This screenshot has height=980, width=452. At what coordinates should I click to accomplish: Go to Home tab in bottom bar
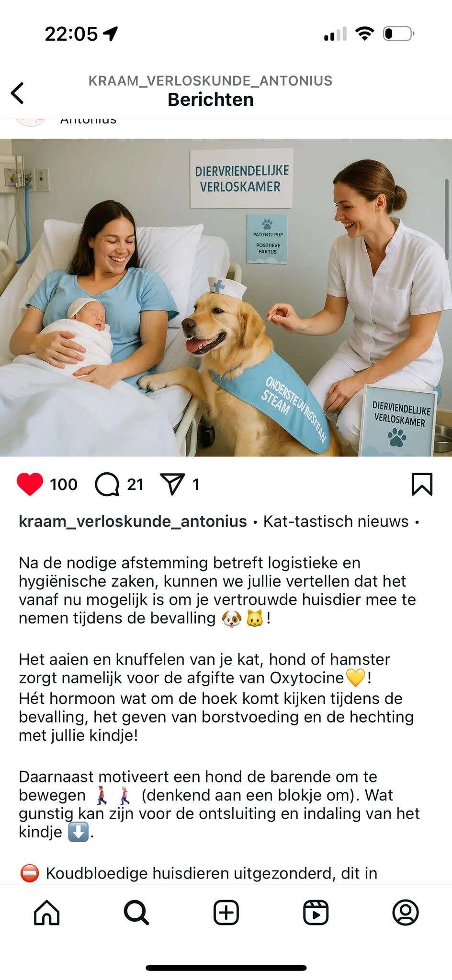tap(47, 913)
